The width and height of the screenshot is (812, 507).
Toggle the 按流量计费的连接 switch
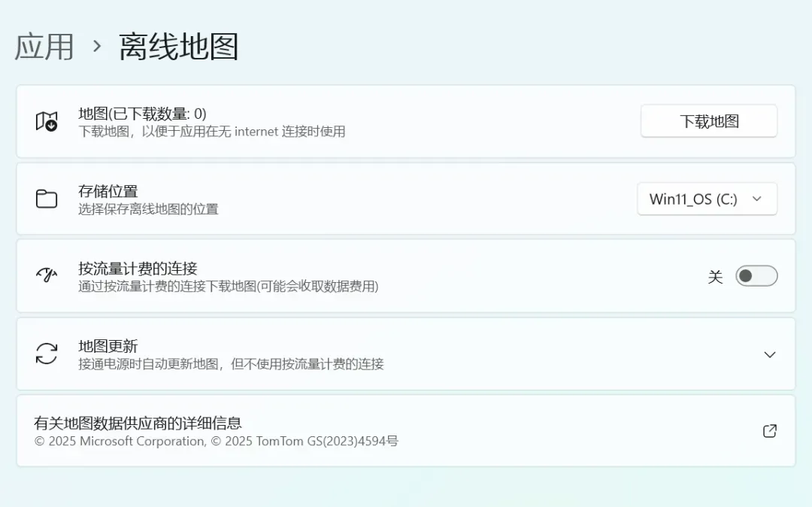coord(756,276)
